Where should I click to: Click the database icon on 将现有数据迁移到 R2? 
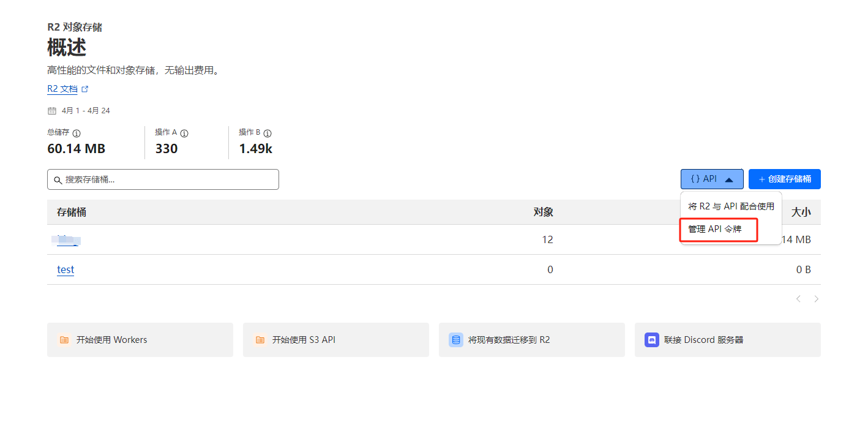pos(455,340)
